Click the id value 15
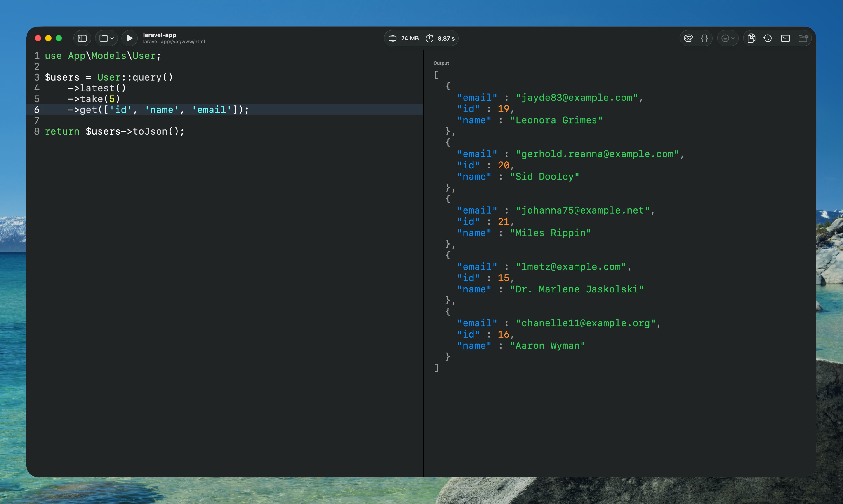 503,278
